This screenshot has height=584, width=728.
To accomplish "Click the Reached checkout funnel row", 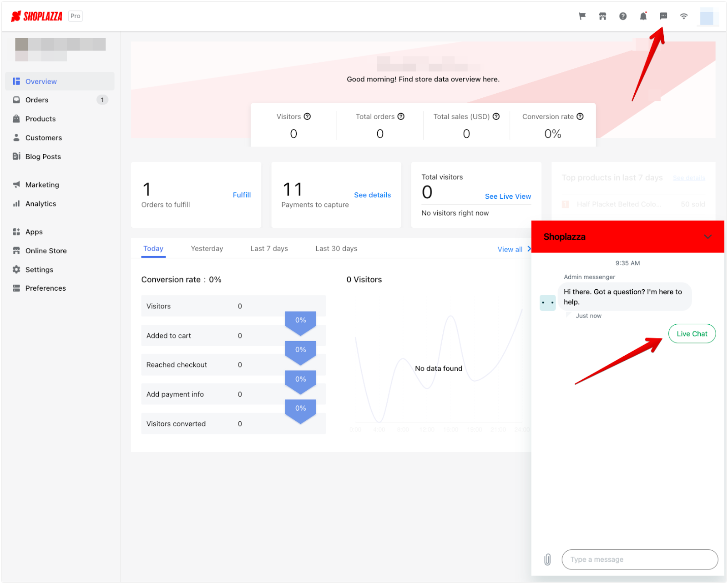I will [x=233, y=365].
